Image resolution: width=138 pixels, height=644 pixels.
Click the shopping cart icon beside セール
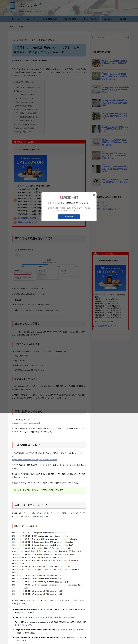pyautogui.click(x=28, y=19)
